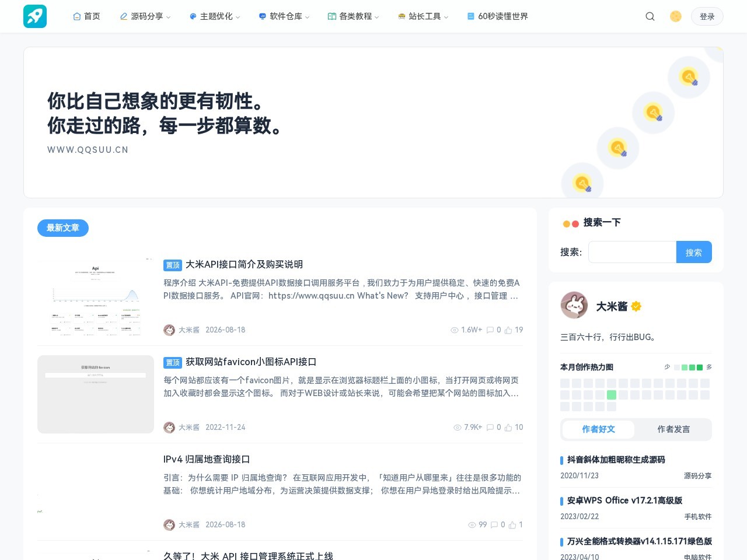Click the document icon beside 60秒读懂世界

pyautogui.click(x=470, y=16)
